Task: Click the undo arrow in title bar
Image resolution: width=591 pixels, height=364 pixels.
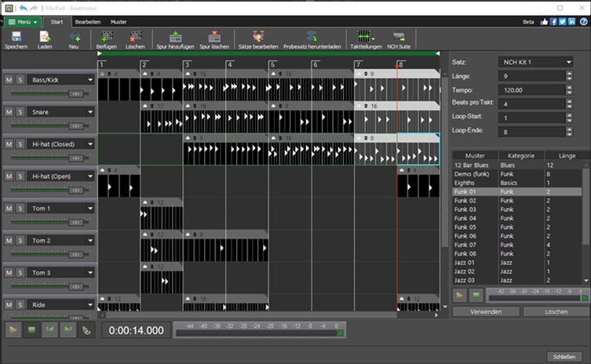Action: [24, 8]
